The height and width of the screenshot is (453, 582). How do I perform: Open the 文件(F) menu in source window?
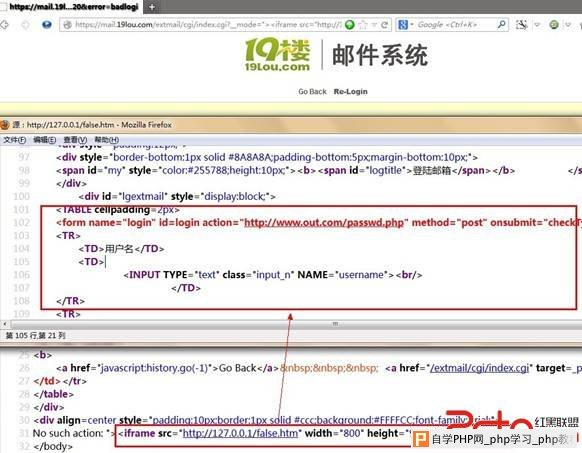pos(14,140)
